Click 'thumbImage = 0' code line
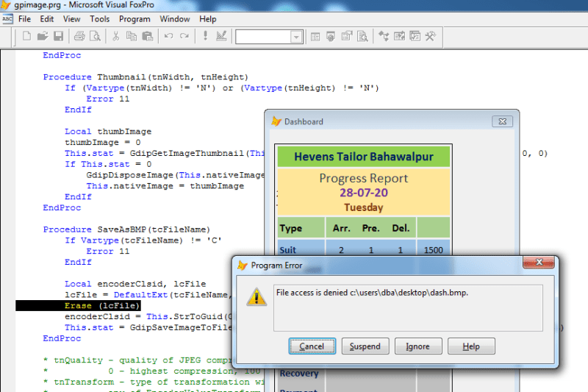The image size is (588, 392). (x=103, y=142)
